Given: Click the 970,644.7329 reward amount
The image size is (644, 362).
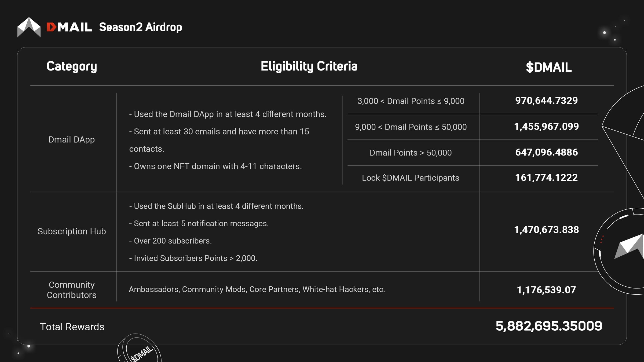Looking at the screenshot, I should pyautogui.click(x=546, y=101).
